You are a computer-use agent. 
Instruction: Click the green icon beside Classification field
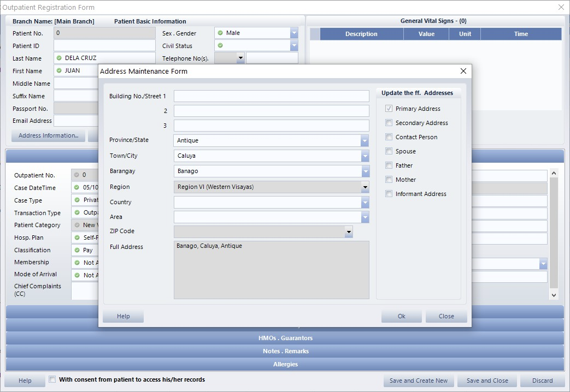pyautogui.click(x=77, y=250)
